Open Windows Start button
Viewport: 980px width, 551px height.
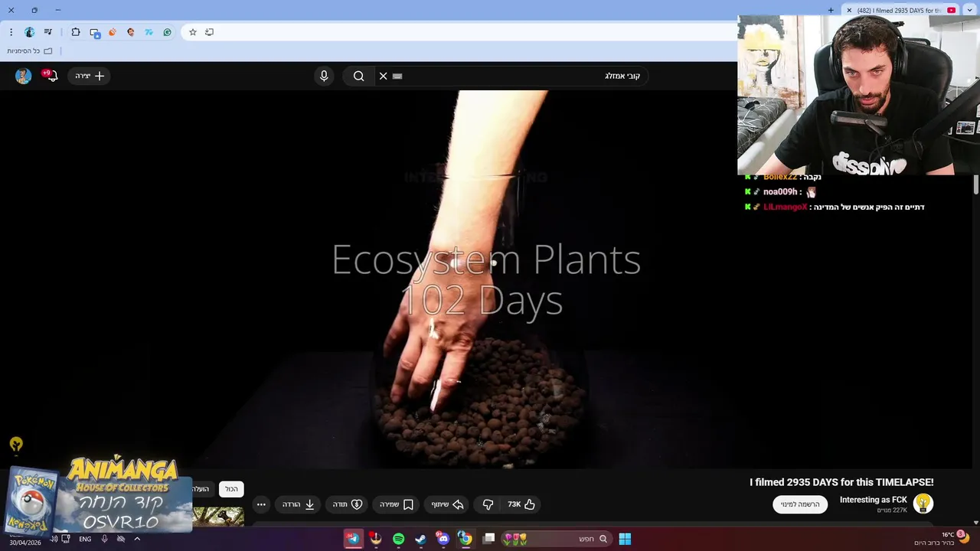pos(625,539)
